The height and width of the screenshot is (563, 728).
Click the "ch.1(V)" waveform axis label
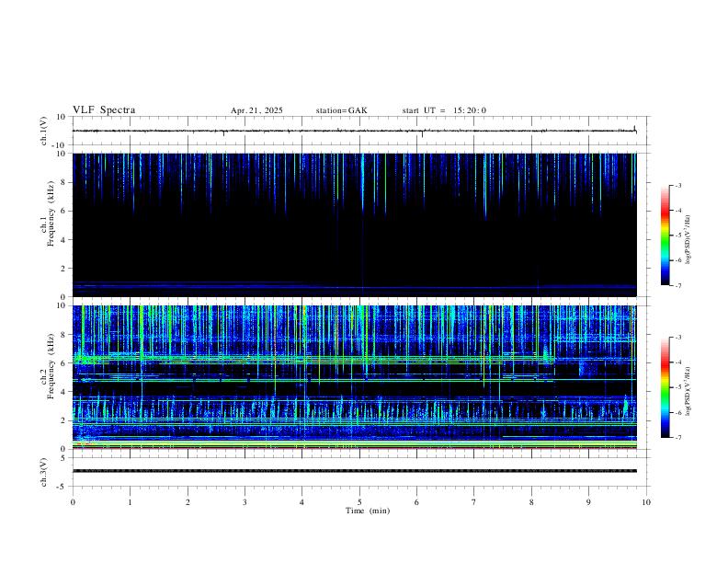coord(44,131)
